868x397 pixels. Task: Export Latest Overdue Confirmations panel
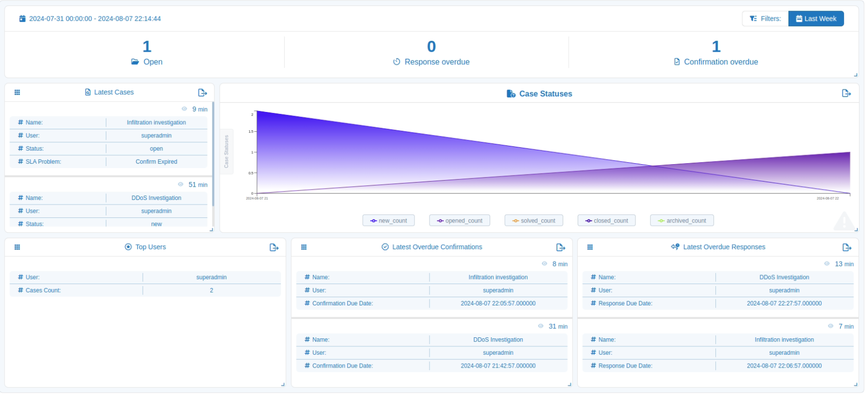(x=560, y=248)
